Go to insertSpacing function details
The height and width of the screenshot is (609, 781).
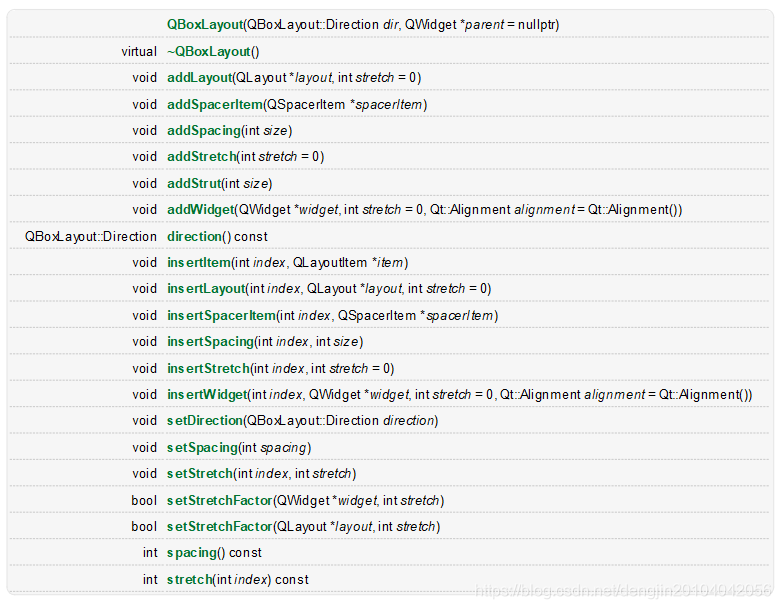point(210,341)
